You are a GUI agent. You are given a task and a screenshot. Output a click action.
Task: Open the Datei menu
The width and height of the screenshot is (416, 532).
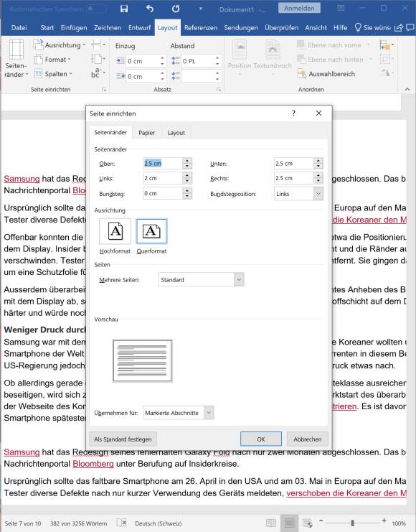point(19,28)
